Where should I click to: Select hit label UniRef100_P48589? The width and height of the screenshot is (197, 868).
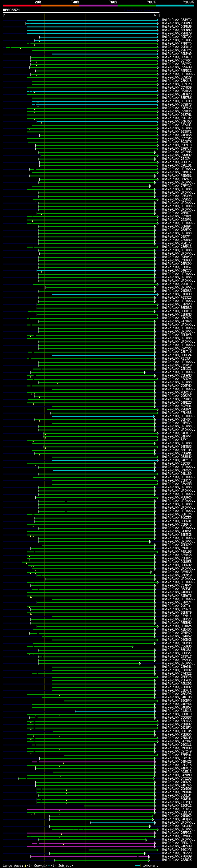pos(177,846)
